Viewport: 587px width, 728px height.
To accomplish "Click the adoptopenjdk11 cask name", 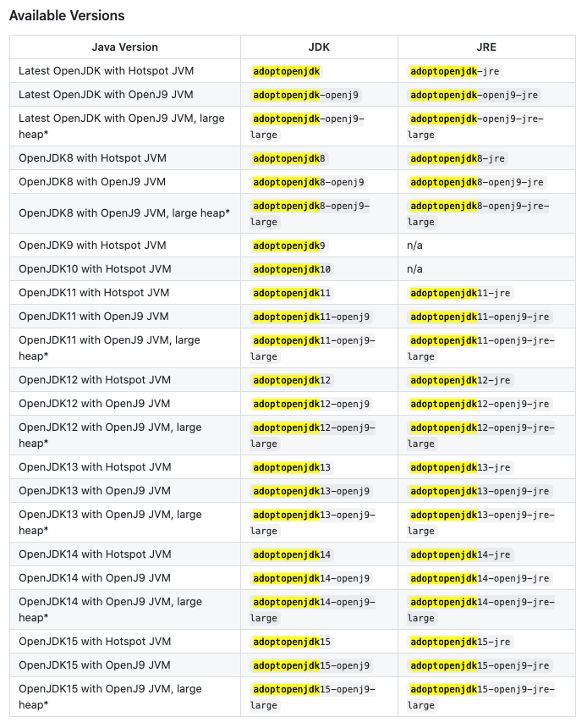I will point(292,294).
